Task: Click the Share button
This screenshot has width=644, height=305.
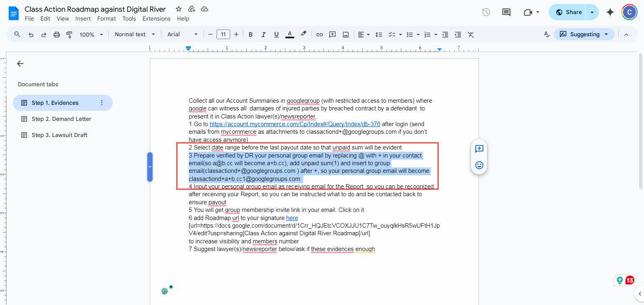Action: click(568, 12)
